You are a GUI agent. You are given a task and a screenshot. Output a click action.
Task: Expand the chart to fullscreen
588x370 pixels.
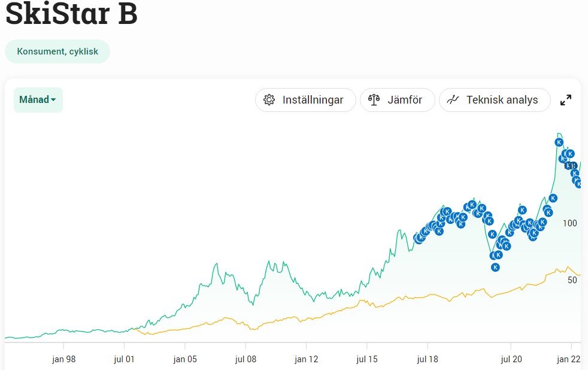pos(565,100)
